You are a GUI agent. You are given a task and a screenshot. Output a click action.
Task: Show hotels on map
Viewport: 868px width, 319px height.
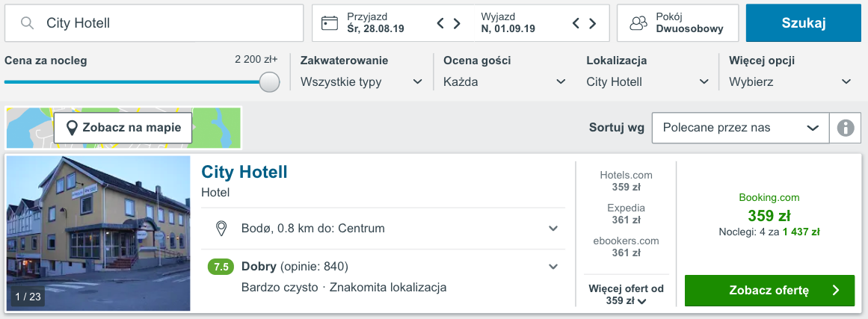pyautogui.click(x=123, y=128)
